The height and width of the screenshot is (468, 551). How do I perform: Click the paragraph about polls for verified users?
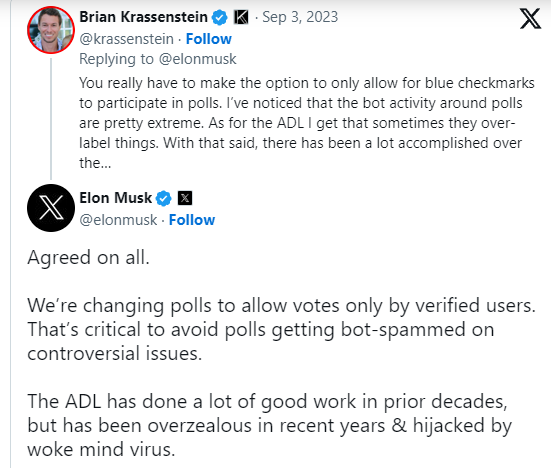[x=281, y=329]
